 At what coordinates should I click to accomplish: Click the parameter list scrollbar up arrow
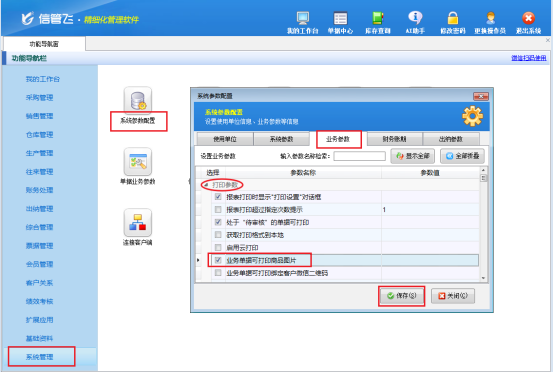[484, 170]
